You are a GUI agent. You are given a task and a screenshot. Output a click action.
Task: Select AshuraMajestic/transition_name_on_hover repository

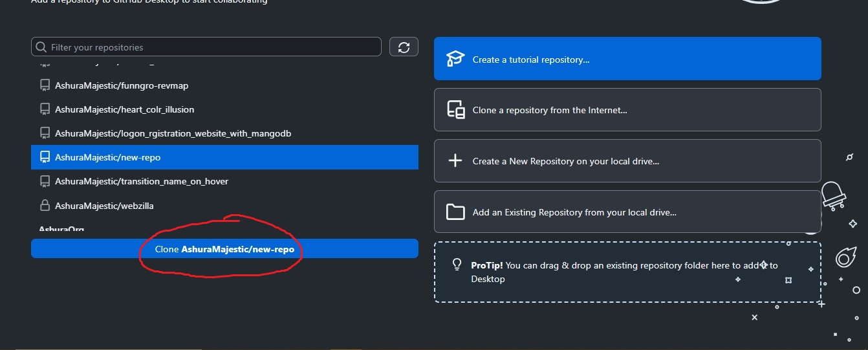coord(224,181)
